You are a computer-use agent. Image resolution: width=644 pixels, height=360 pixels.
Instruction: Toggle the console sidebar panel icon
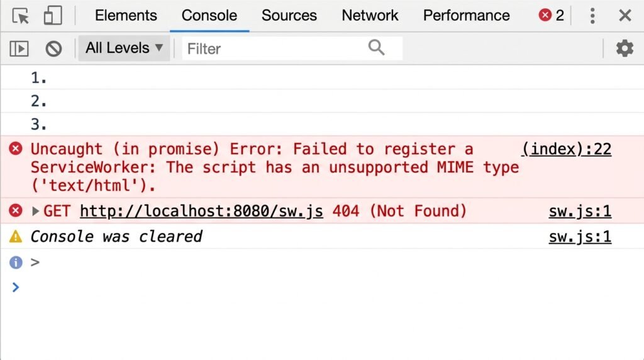(19, 48)
